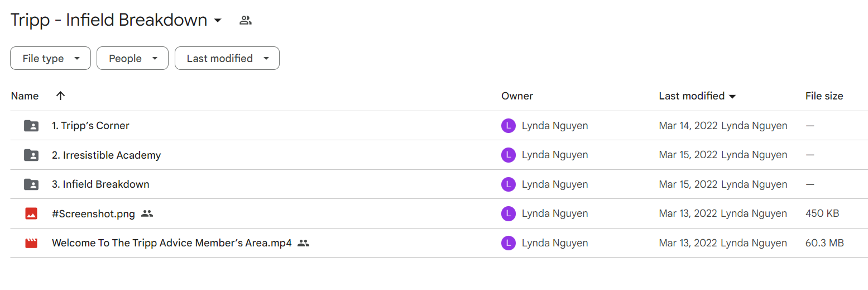
Task: Click the shared folder icon for Infield Breakdown
Action: pos(31,184)
